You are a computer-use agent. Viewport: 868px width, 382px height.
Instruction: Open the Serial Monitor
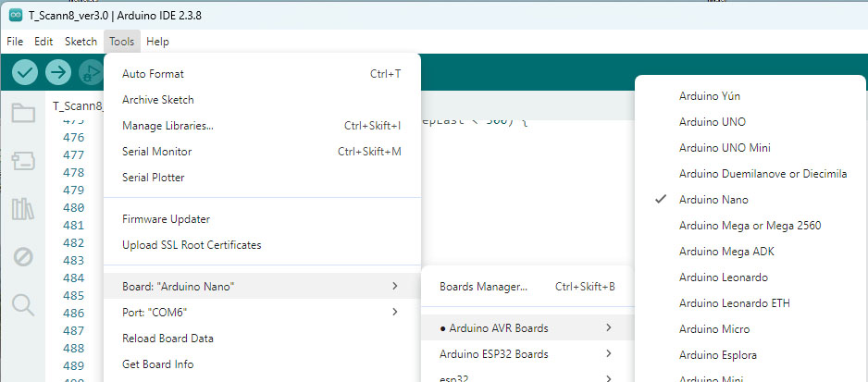point(262,152)
